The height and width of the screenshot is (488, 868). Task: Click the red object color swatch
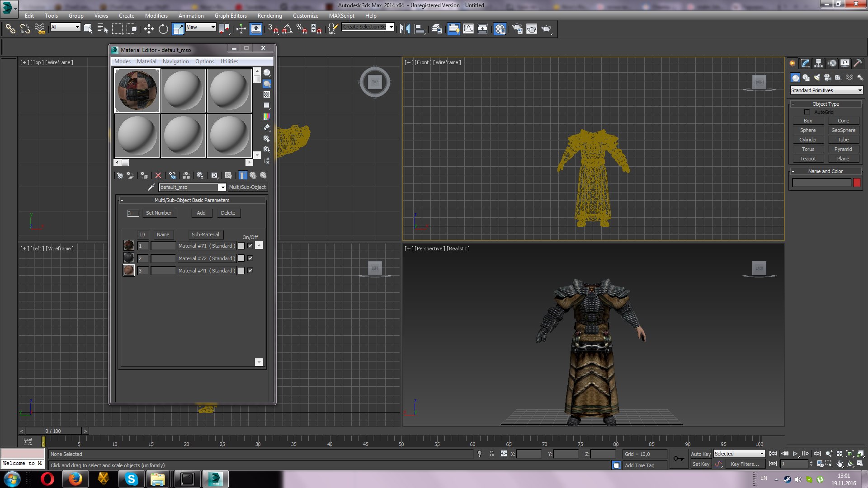857,183
